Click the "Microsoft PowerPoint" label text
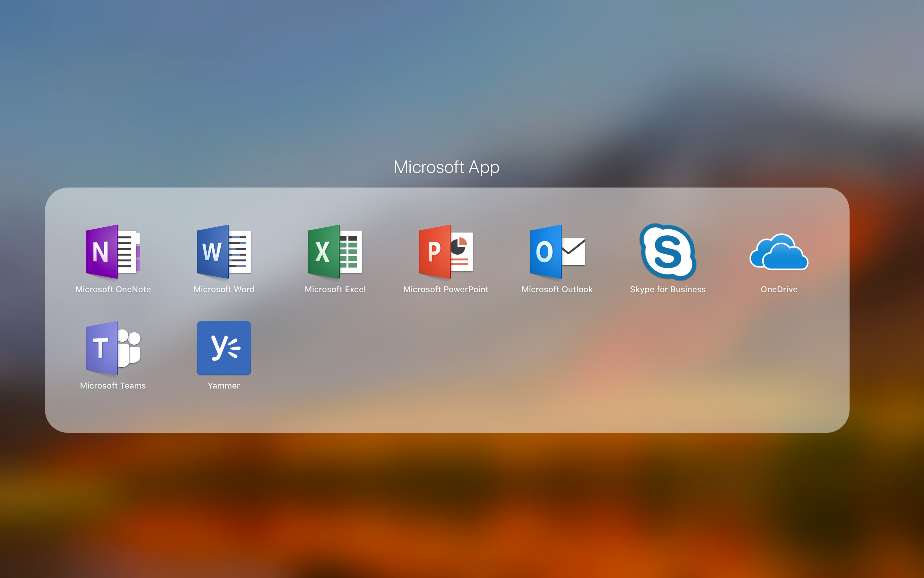Screen dimensions: 924x578 (x=446, y=289)
